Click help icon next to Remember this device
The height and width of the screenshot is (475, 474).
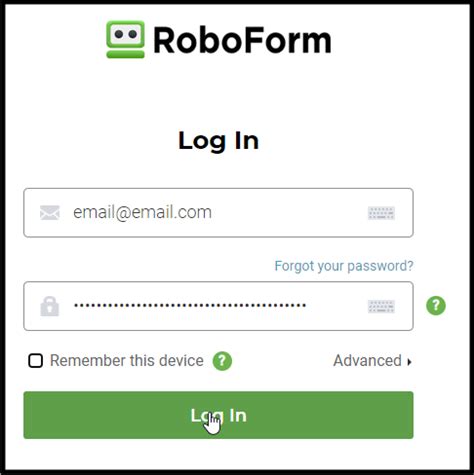(x=222, y=361)
